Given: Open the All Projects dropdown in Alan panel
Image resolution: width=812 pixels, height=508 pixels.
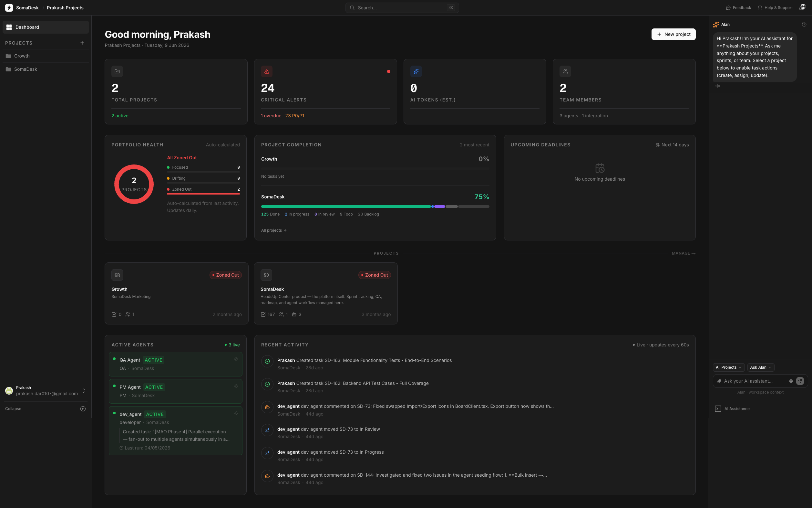Looking at the screenshot, I should point(728,367).
